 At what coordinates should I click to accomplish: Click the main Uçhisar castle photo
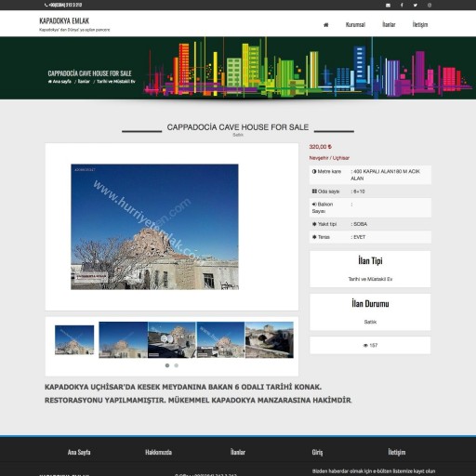pos(154,227)
